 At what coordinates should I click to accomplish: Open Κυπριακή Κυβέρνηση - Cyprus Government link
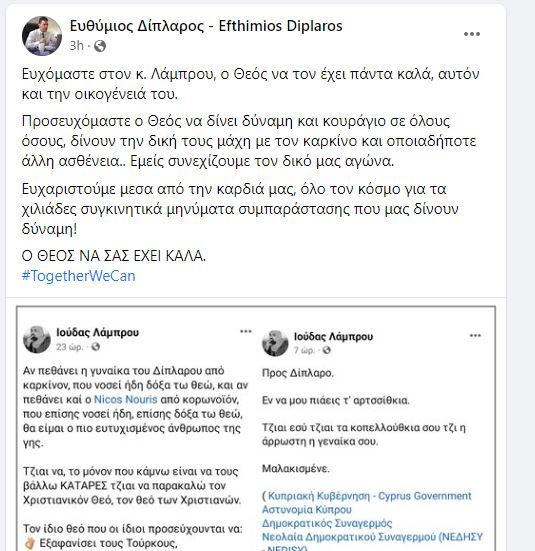[369, 496]
